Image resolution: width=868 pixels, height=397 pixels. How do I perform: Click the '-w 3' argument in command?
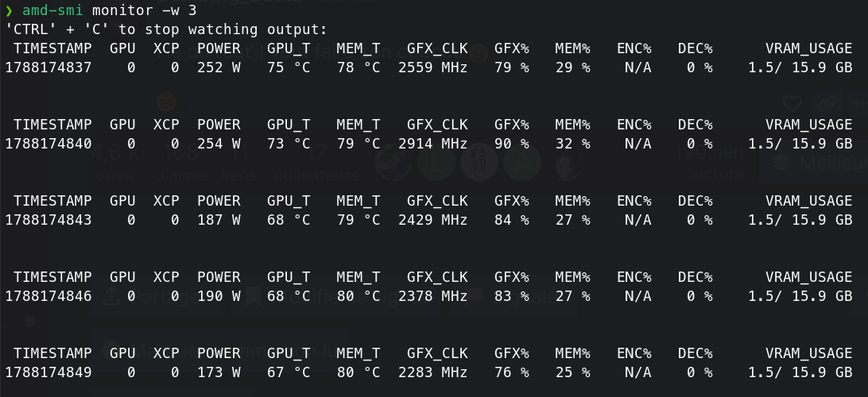click(x=179, y=10)
